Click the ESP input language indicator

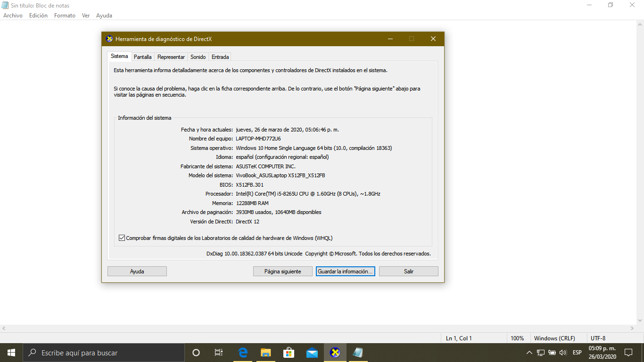tap(577, 353)
